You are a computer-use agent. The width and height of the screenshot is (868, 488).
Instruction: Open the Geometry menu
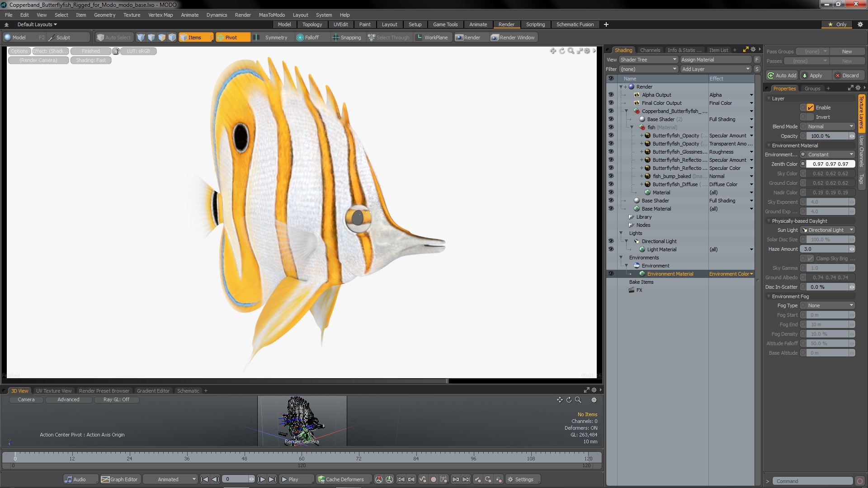click(104, 15)
